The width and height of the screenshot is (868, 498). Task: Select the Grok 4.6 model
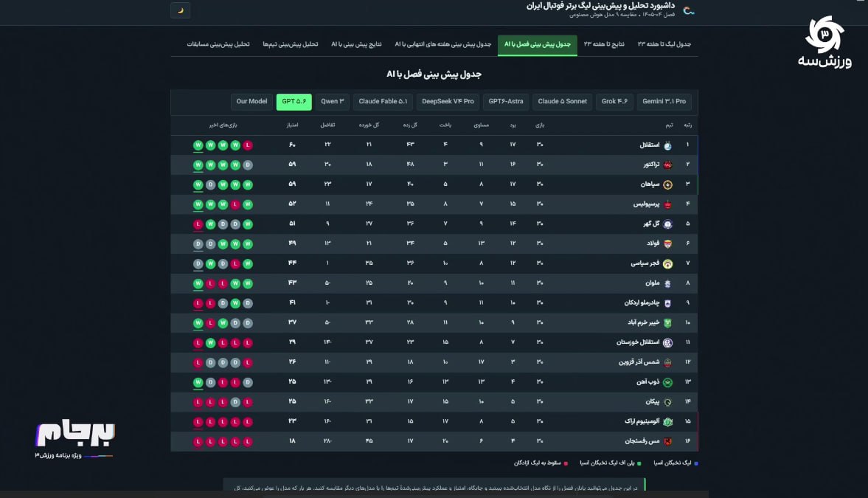(614, 101)
